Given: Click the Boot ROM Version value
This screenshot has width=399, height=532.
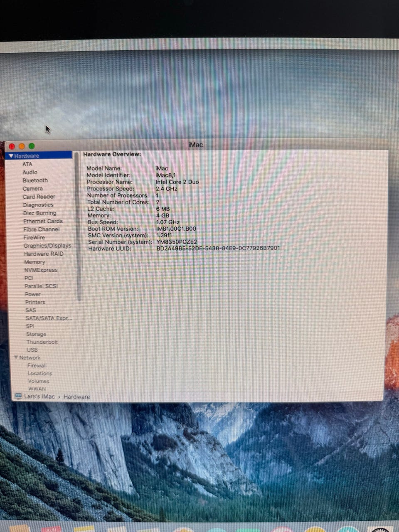Looking at the screenshot, I should click(176, 229).
